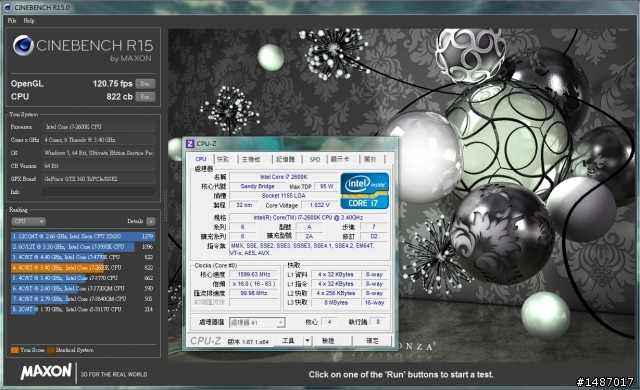Select ranking row Intel Xeon CPU X5650
The height and width of the screenshot is (390, 640).
coord(83,236)
